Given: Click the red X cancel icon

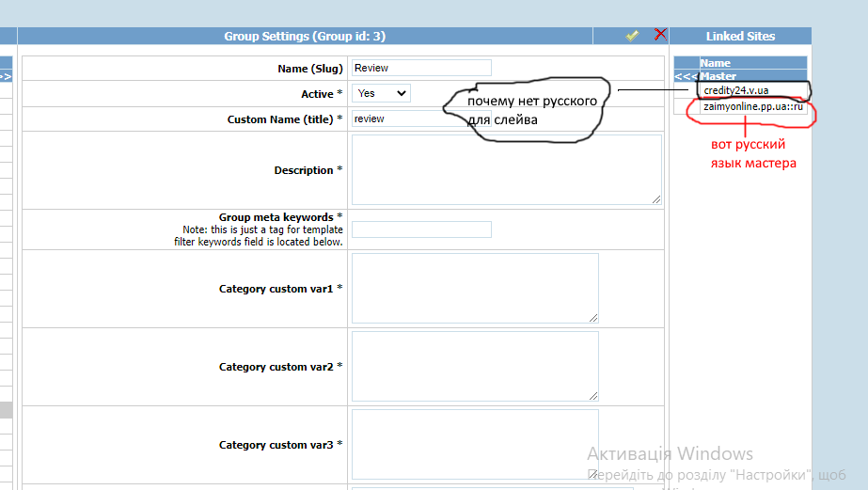Looking at the screenshot, I should pos(660,35).
